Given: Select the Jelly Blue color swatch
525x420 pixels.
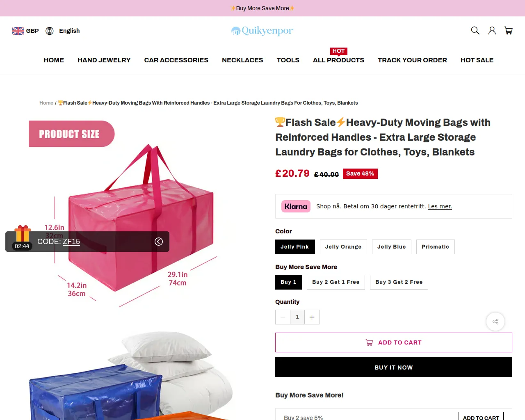Looking at the screenshot, I should coord(392,247).
